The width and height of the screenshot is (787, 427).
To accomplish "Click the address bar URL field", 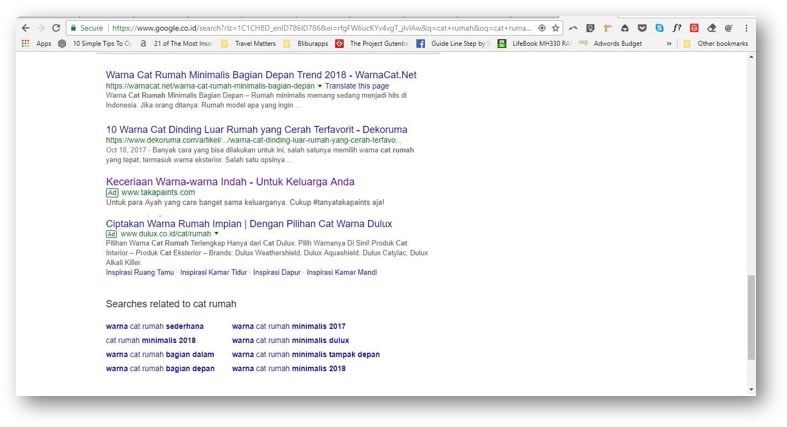I will [x=320, y=28].
